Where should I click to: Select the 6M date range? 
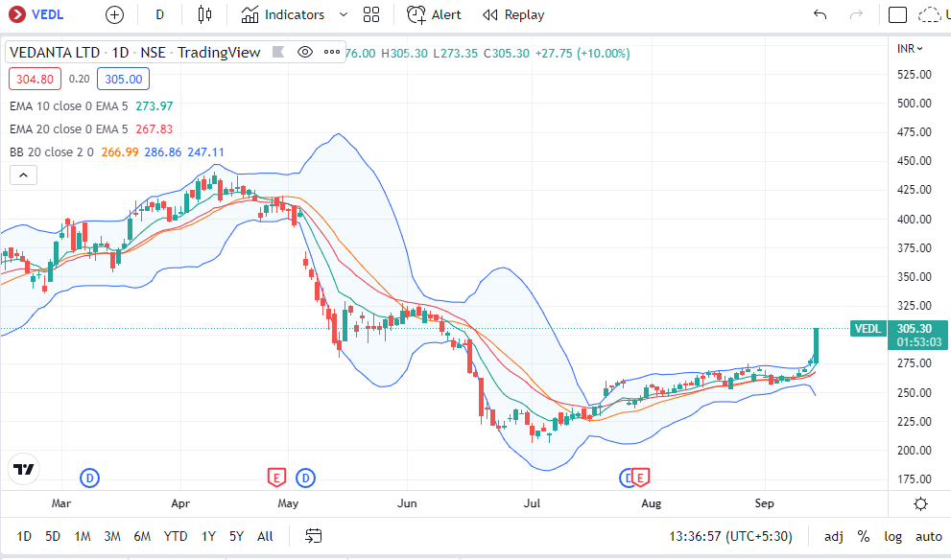[142, 536]
